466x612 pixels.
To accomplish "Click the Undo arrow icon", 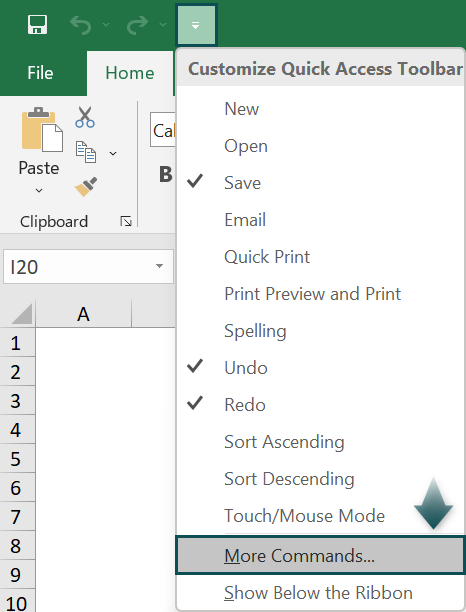I will pos(81,25).
